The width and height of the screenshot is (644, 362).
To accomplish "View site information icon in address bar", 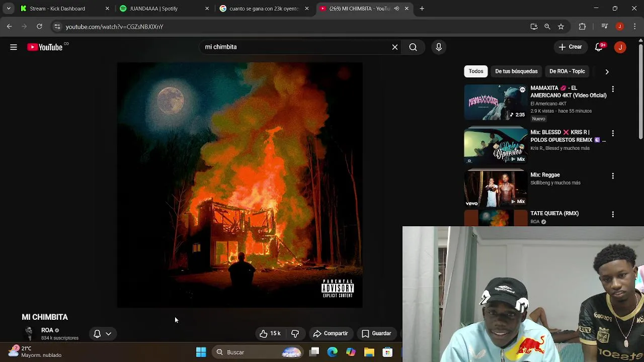I will click(57, 27).
